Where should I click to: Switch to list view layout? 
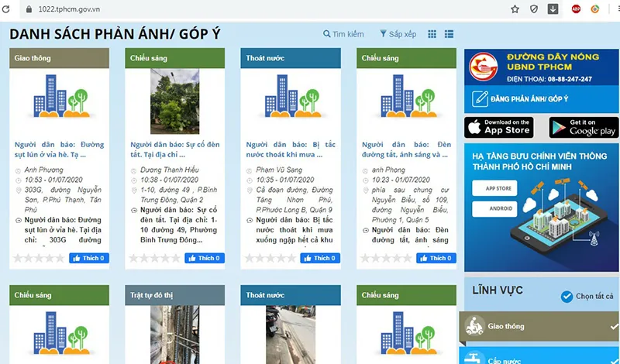click(x=449, y=34)
